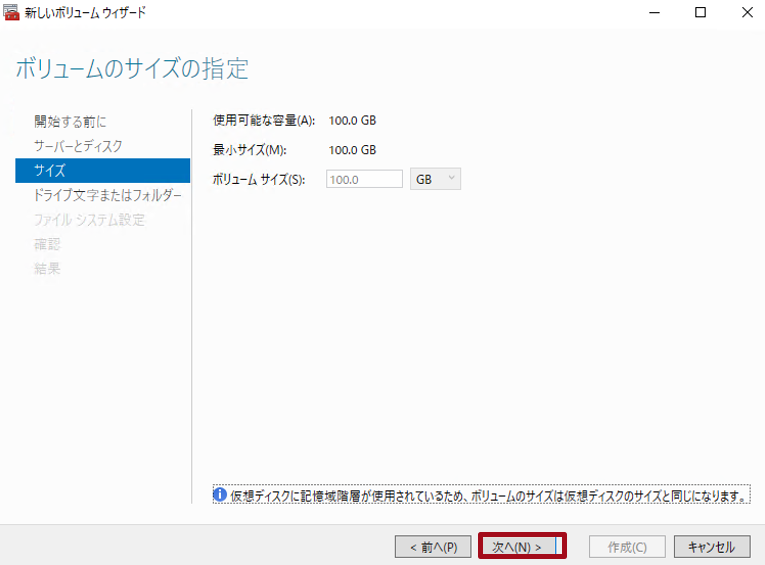Select the ファイル システム設定 step
This screenshot has height=565, width=765.
pyautogui.click(x=89, y=220)
